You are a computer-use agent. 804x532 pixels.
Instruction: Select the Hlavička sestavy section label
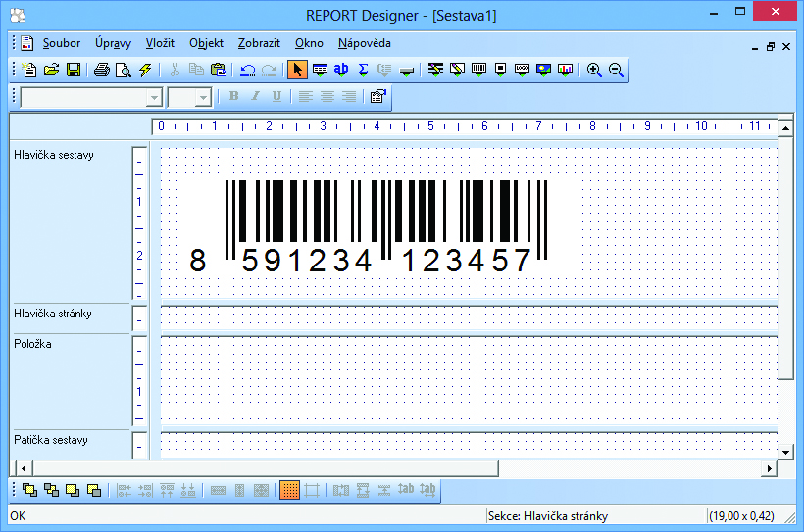point(54,155)
